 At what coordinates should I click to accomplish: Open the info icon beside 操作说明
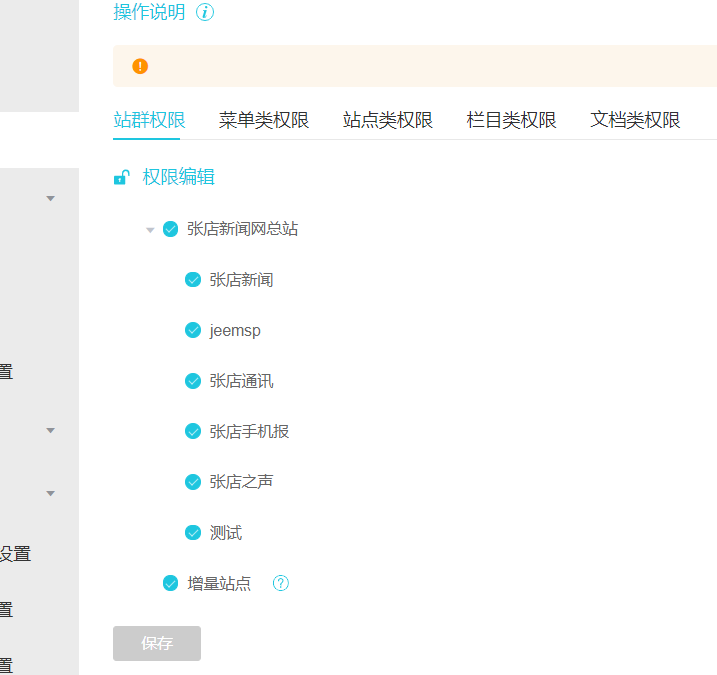tap(205, 12)
